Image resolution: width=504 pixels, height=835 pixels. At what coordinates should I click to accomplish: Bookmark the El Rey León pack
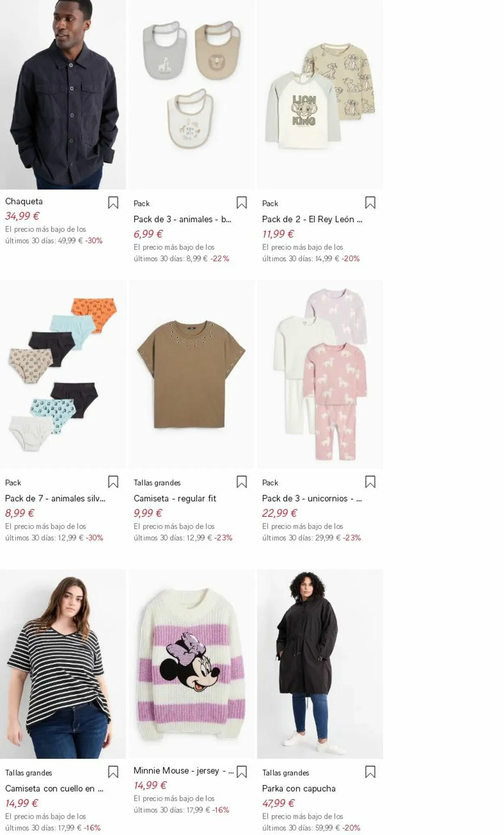click(x=370, y=203)
